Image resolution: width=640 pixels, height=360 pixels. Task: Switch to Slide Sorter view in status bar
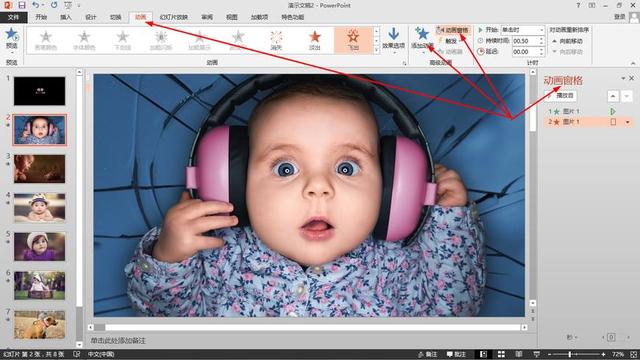pos(501,354)
